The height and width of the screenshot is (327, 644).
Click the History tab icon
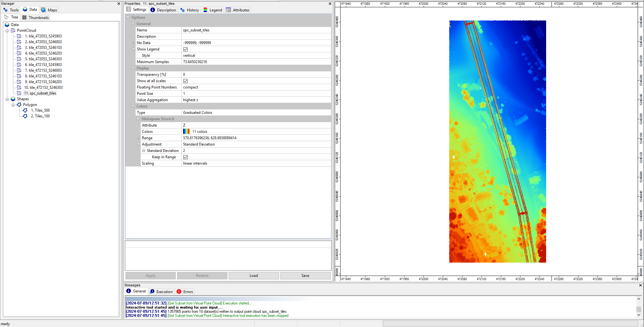182,10
